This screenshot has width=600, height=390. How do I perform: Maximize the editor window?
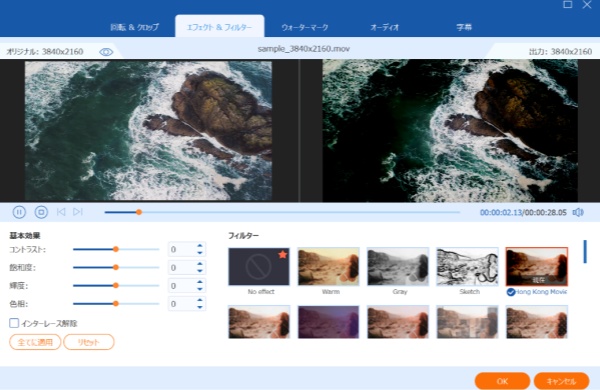(x=568, y=4)
